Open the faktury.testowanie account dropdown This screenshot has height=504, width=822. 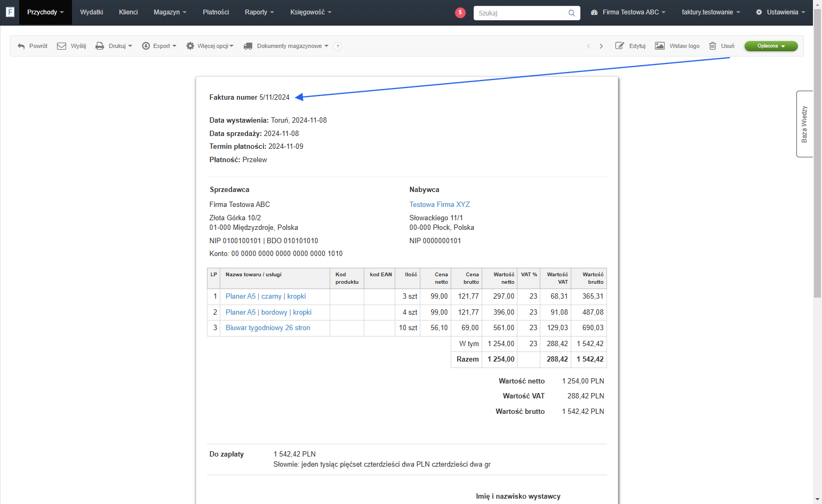(x=711, y=12)
